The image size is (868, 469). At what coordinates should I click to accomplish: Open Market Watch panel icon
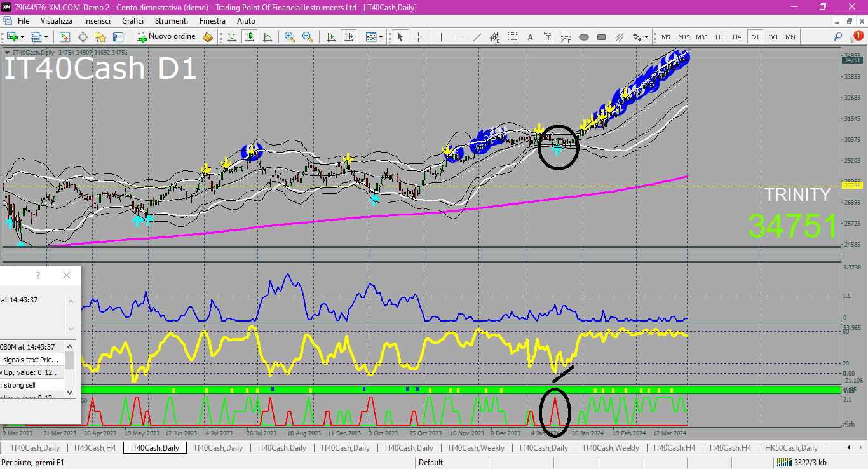tap(65, 37)
